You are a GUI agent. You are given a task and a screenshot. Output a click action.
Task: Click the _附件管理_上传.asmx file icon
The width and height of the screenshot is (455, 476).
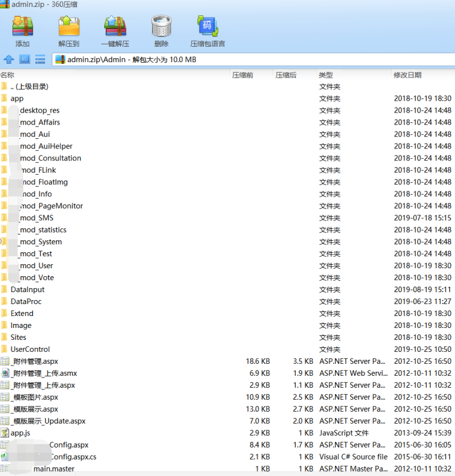(5, 373)
